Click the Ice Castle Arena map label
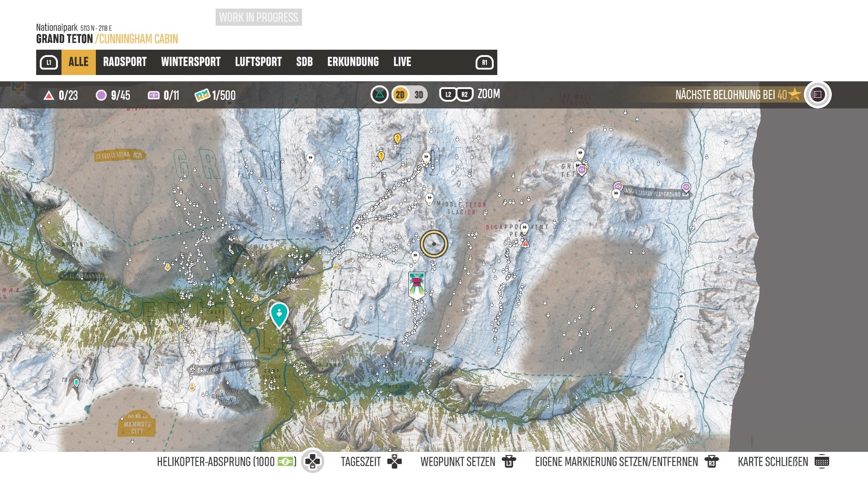The height and width of the screenshot is (488, 868). [x=119, y=155]
